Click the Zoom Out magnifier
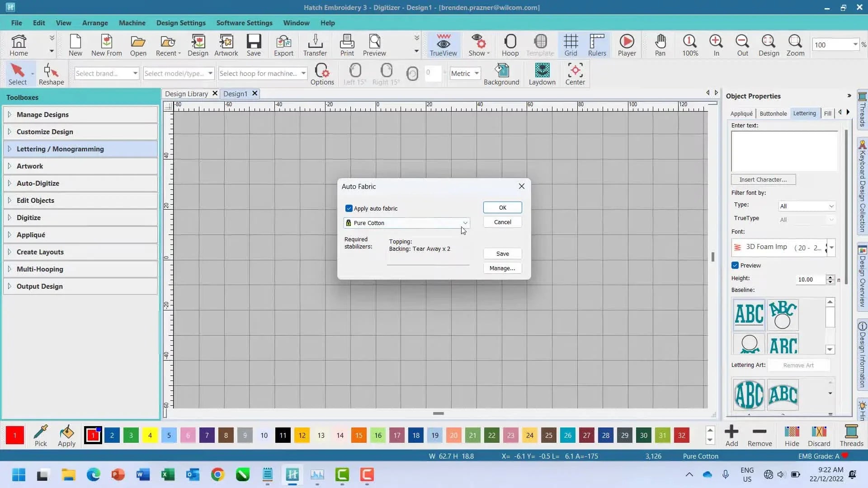Viewport: 868px width, 488px height. [x=742, y=45]
